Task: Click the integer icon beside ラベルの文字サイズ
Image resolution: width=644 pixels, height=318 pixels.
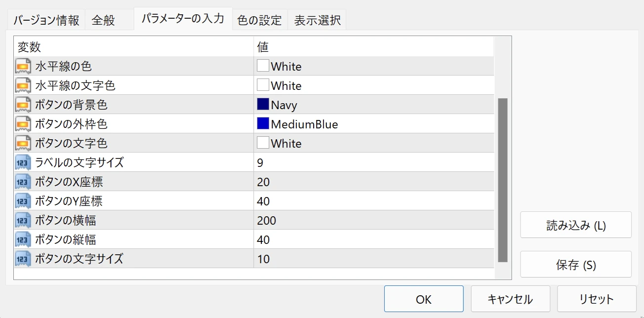Action: click(23, 162)
